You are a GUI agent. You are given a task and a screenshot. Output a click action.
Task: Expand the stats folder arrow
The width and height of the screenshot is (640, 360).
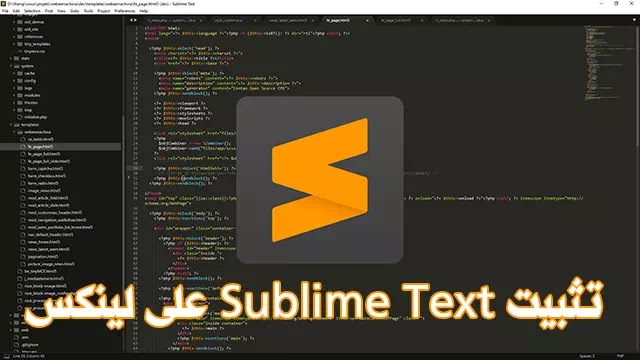coord(11,59)
